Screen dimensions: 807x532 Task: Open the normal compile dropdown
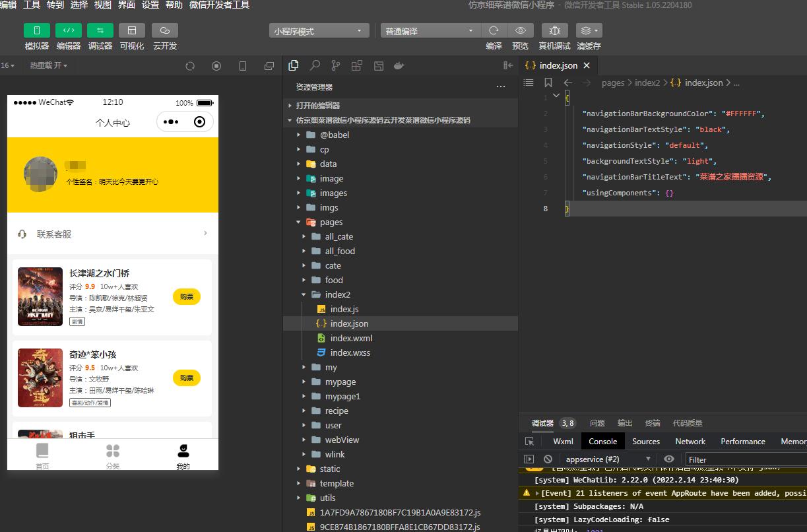click(x=430, y=31)
